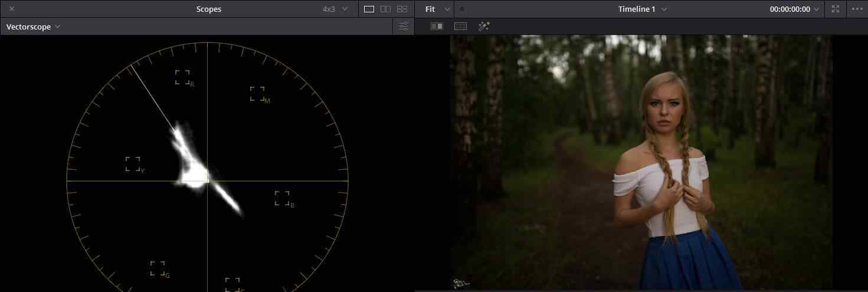Click the Scopes panel title

pyautogui.click(x=209, y=9)
